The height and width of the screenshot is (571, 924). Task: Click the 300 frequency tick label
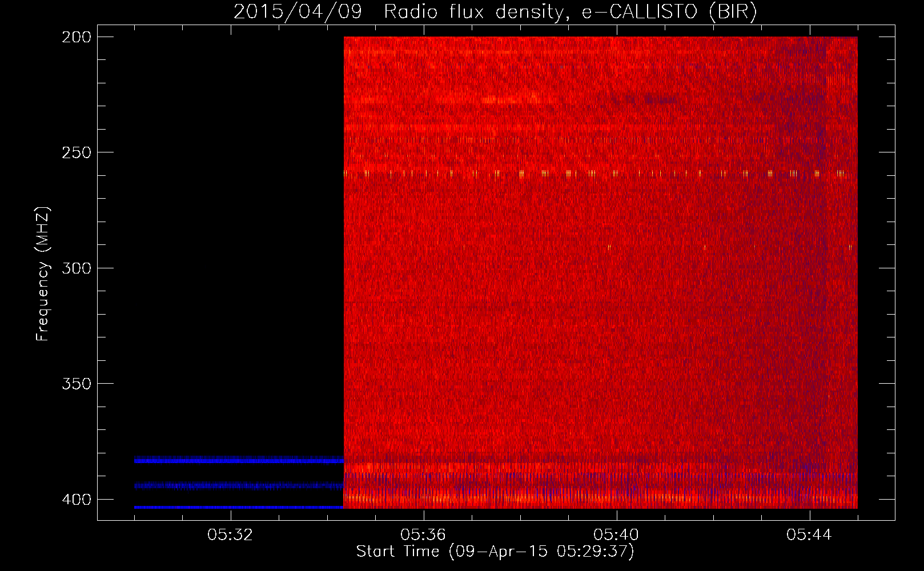pyautogui.click(x=77, y=268)
